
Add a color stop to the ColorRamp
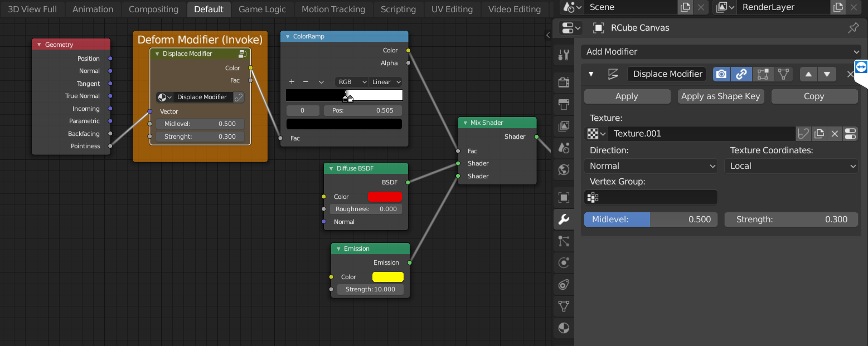click(x=292, y=82)
